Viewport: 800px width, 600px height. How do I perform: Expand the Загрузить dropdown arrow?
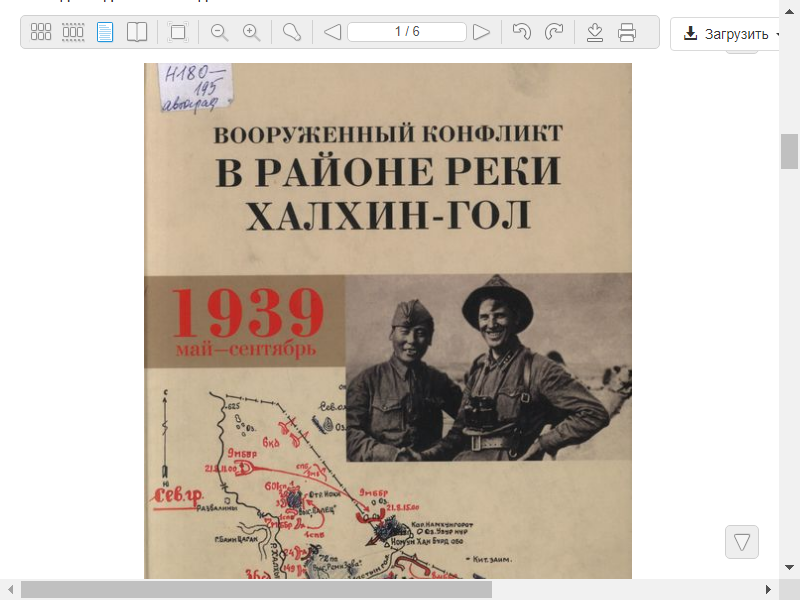point(777,35)
